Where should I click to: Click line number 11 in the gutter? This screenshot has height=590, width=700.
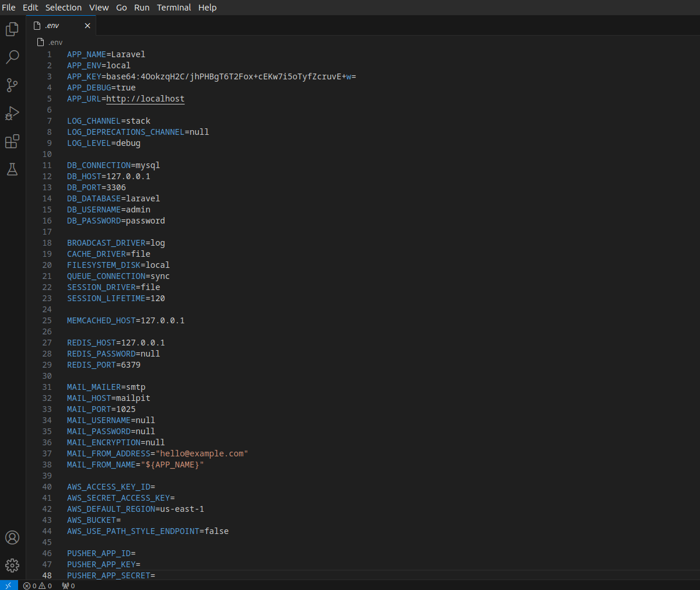click(47, 165)
